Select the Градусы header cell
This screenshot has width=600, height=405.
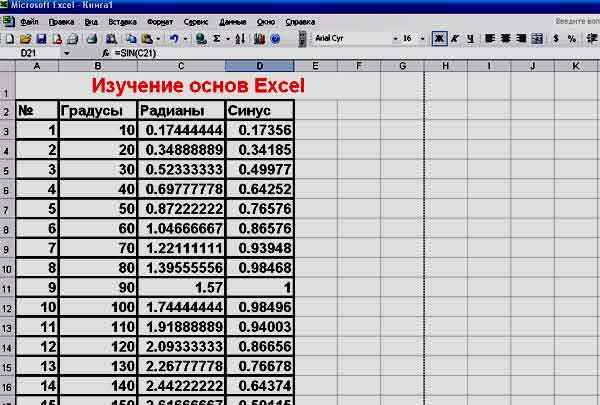(98, 111)
